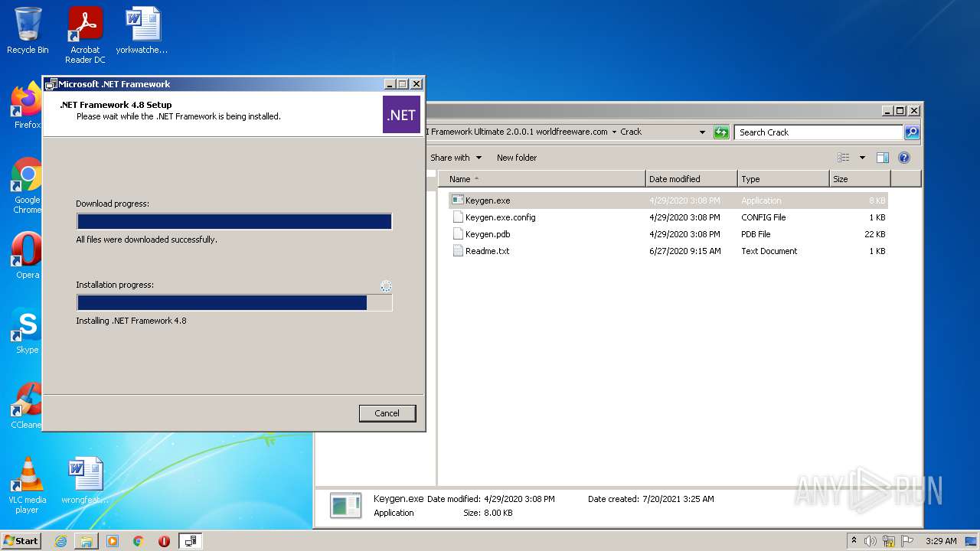Click the Text Document type cell
The width and height of the screenshot is (980, 551).
pos(769,251)
